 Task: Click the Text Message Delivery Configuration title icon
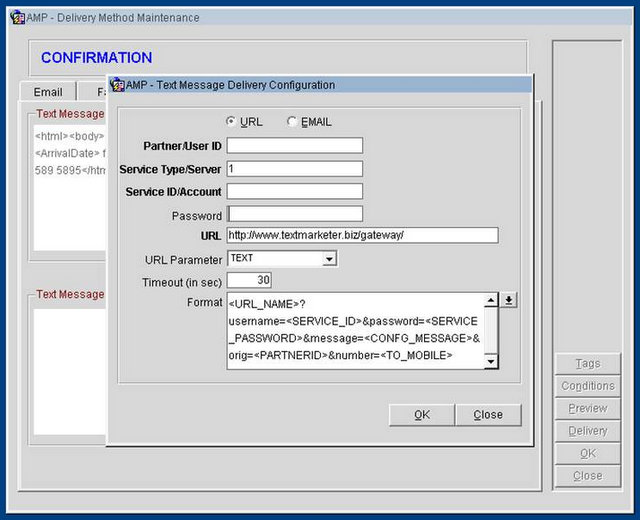(117, 85)
